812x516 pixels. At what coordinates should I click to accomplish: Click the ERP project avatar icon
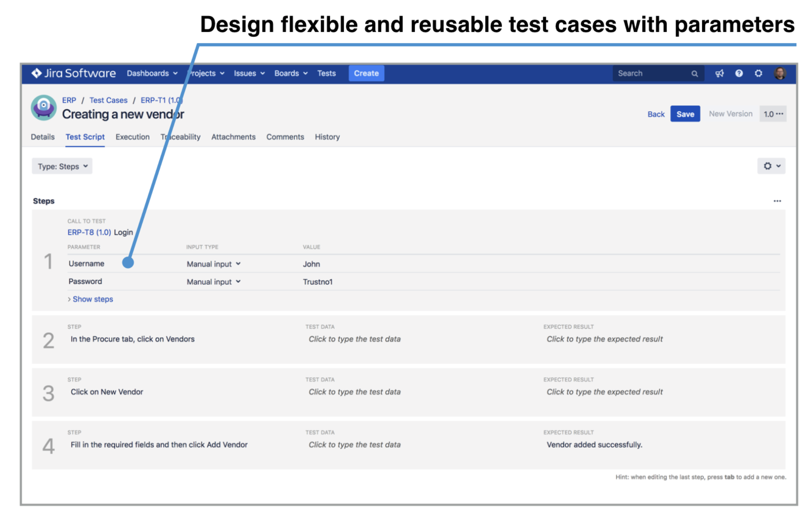tap(44, 107)
